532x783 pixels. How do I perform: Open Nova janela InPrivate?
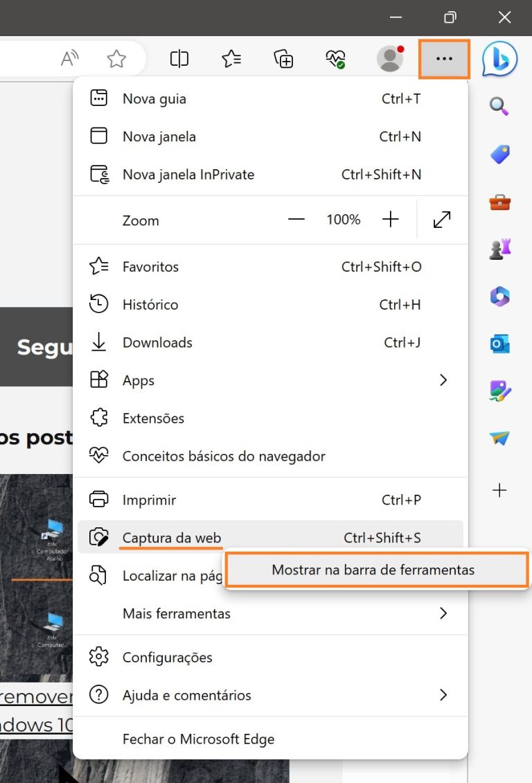pyautogui.click(x=189, y=175)
